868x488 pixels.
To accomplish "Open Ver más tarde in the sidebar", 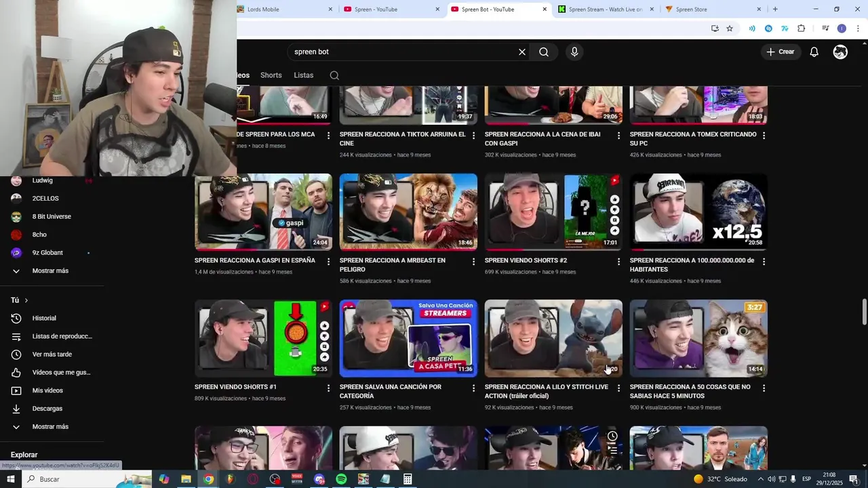I will [52, 354].
